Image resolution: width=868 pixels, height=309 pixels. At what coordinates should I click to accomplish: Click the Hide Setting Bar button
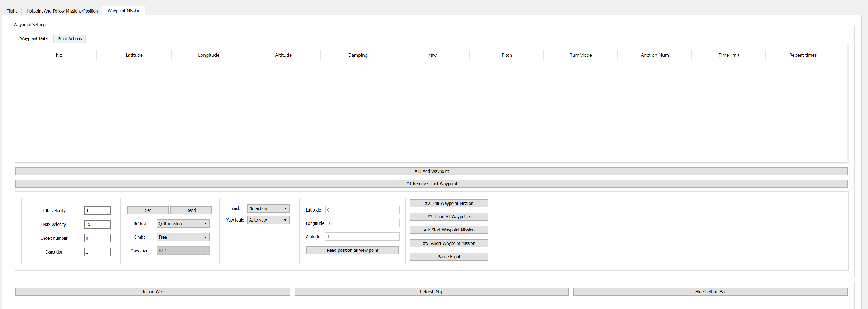coord(710,291)
